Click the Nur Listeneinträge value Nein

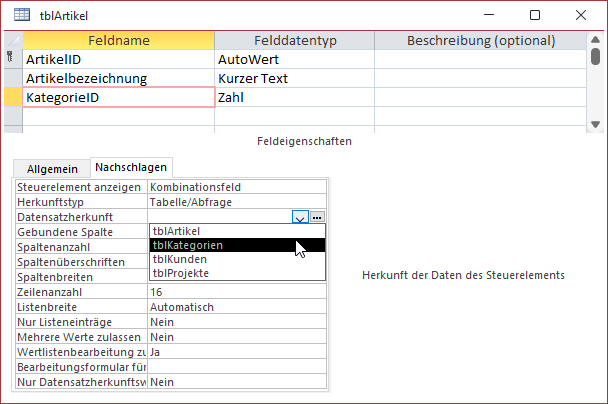[237, 322]
